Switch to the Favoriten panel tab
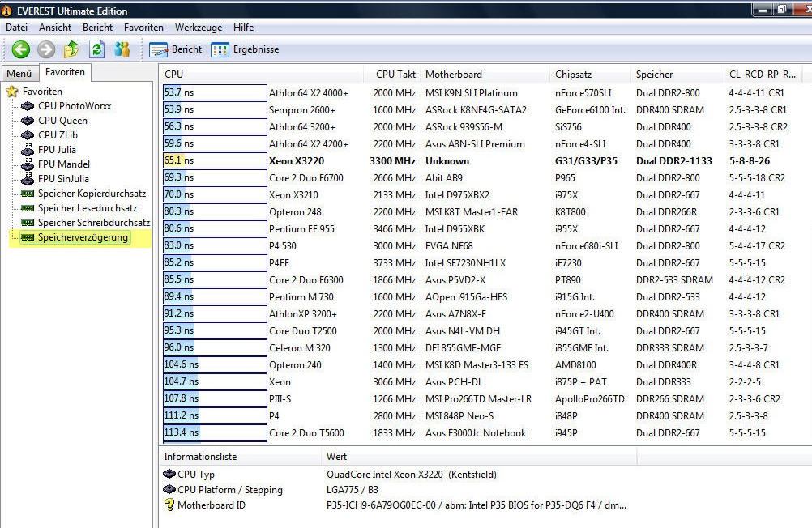Image resolution: width=812 pixels, height=528 pixels. (x=66, y=72)
